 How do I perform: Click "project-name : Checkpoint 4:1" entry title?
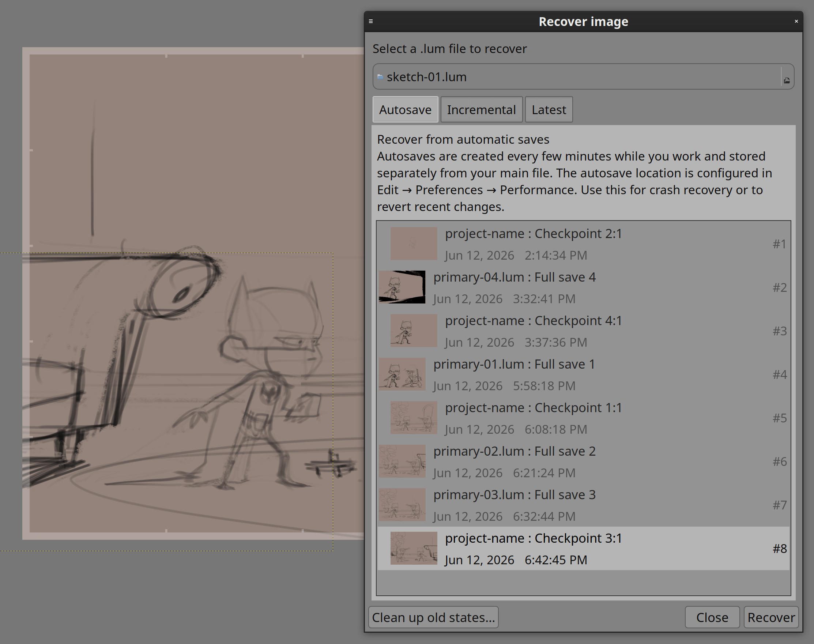[533, 321]
